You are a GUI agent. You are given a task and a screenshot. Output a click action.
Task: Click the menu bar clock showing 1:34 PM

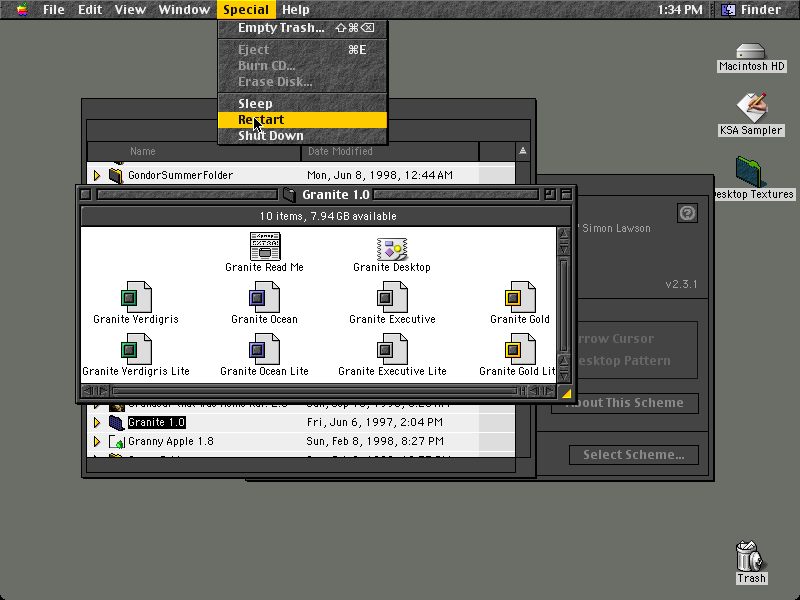click(680, 9)
